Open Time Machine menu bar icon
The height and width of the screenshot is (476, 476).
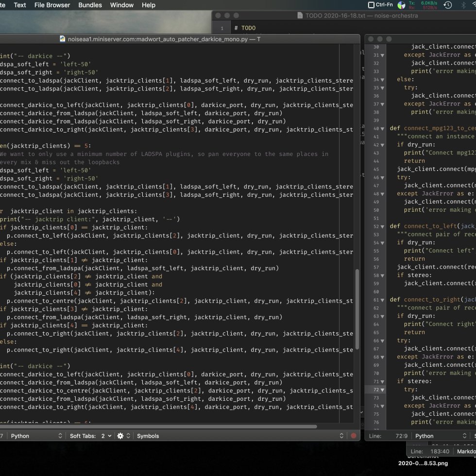[448, 5]
